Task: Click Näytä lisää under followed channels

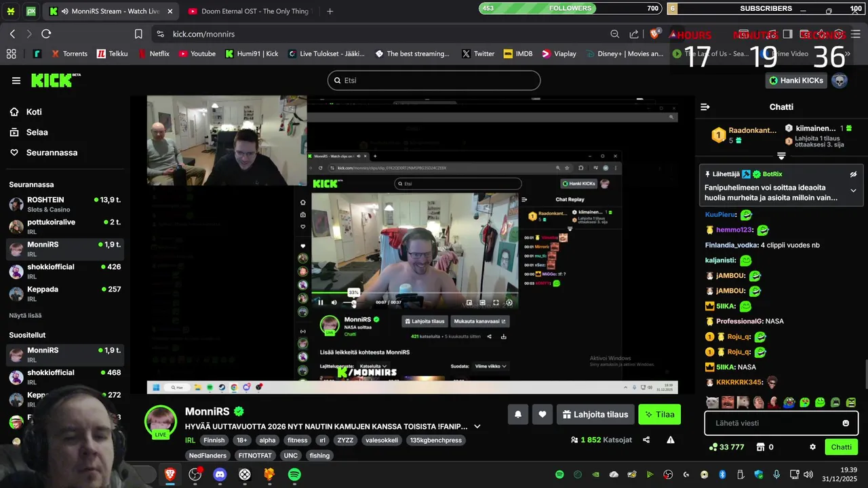Action: 25,315
